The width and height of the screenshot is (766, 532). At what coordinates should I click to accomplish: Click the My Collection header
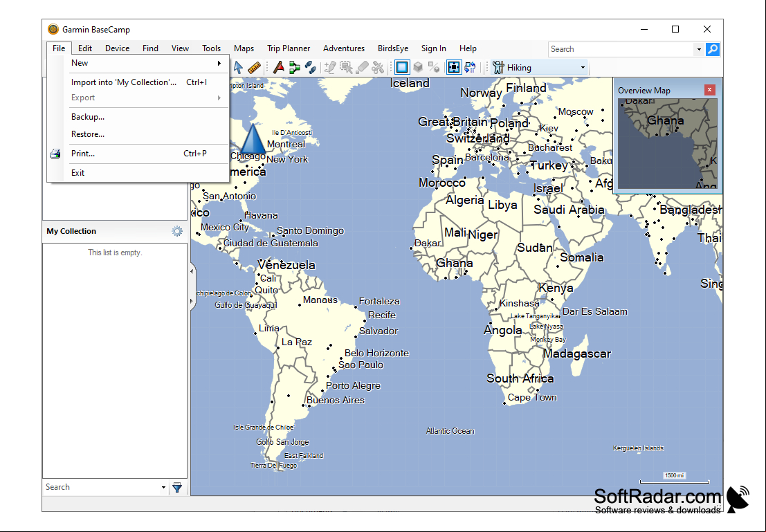pos(71,231)
